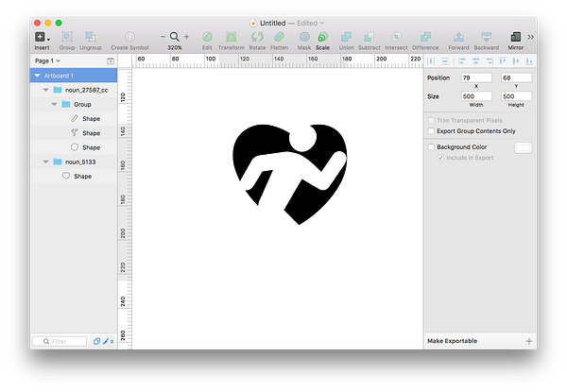The height and width of the screenshot is (392, 567).
Task: Align layers to right edge
Action: pyautogui.click(x=490, y=61)
